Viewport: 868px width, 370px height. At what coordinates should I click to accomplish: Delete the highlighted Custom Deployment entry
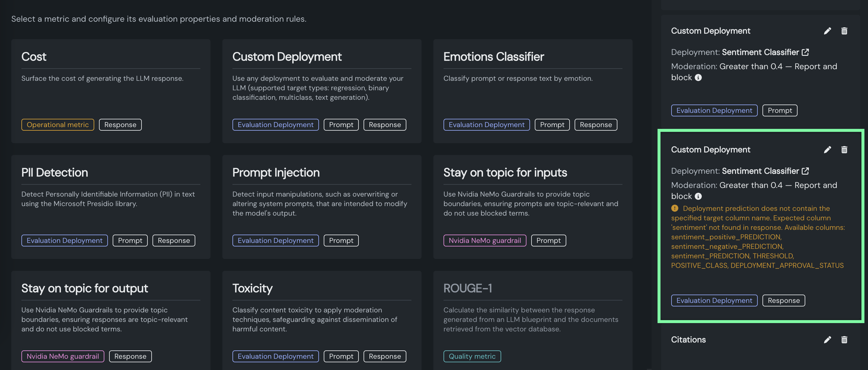[x=844, y=150]
